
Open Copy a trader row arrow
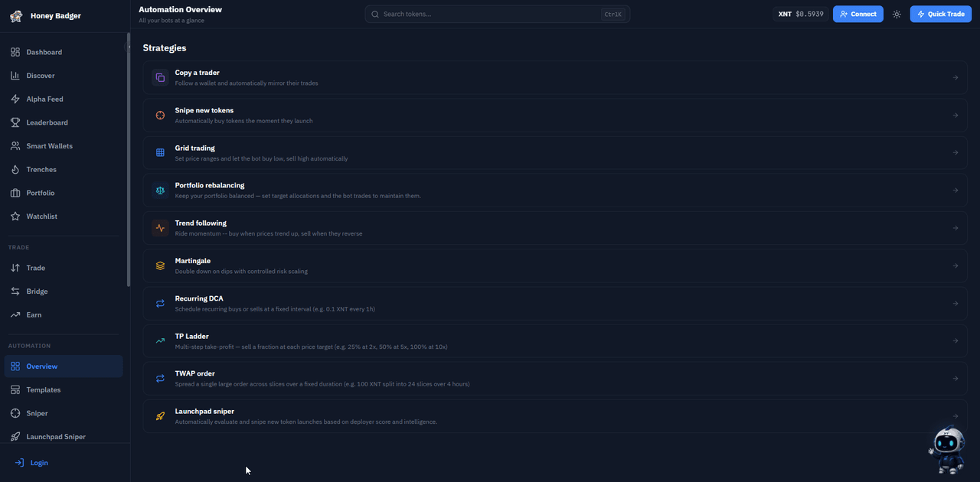point(955,77)
